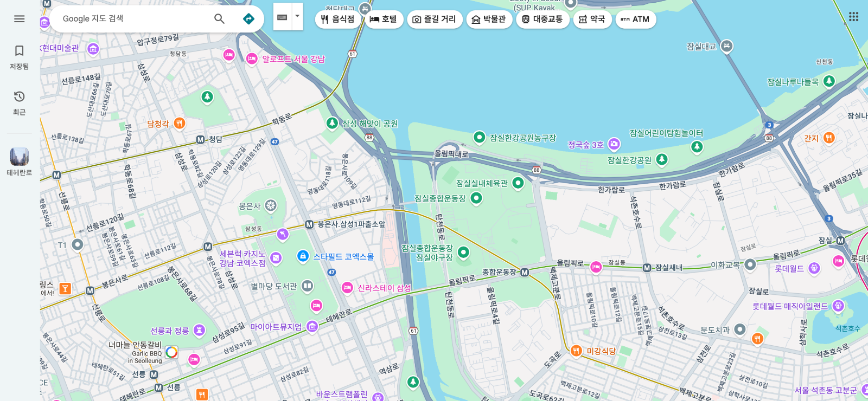Open the 잠실어린이탐험놀이터 marker

pos(697,146)
